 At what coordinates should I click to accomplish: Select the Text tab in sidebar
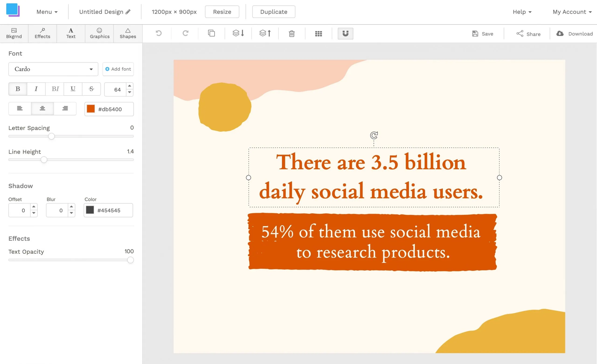tap(70, 33)
